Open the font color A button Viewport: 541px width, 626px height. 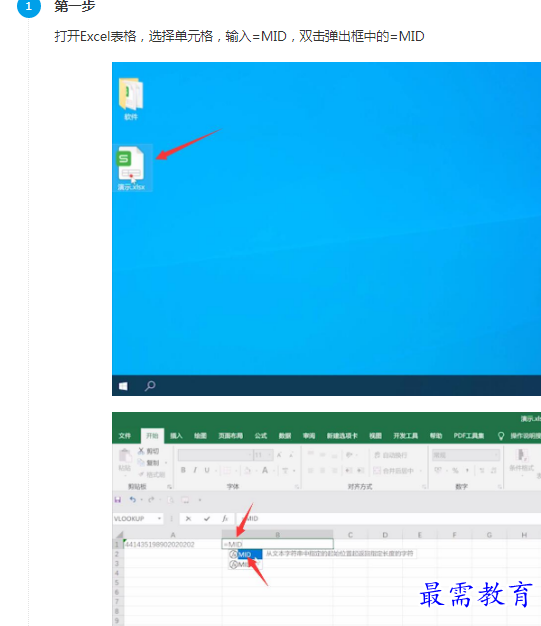point(265,470)
